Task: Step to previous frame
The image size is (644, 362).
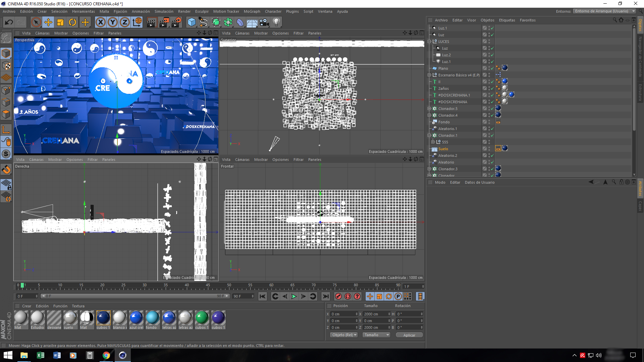Action: tap(285, 296)
